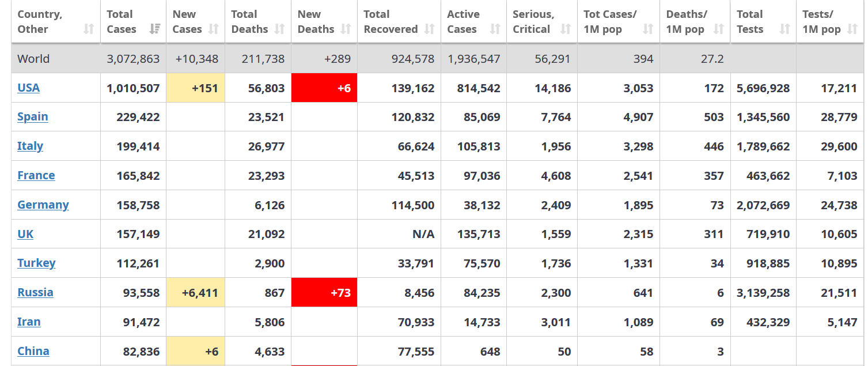Image resolution: width=868 pixels, height=366 pixels.
Task: Click Spain total recovered 120,832
Action: pos(413,117)
